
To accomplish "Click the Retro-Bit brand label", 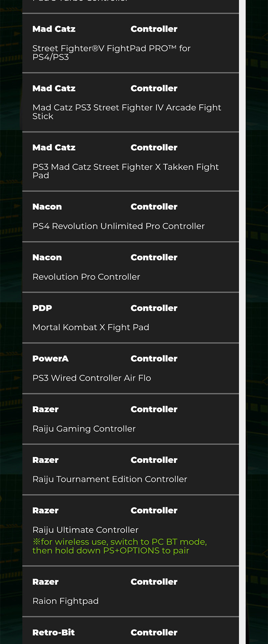I will [54, 633].
